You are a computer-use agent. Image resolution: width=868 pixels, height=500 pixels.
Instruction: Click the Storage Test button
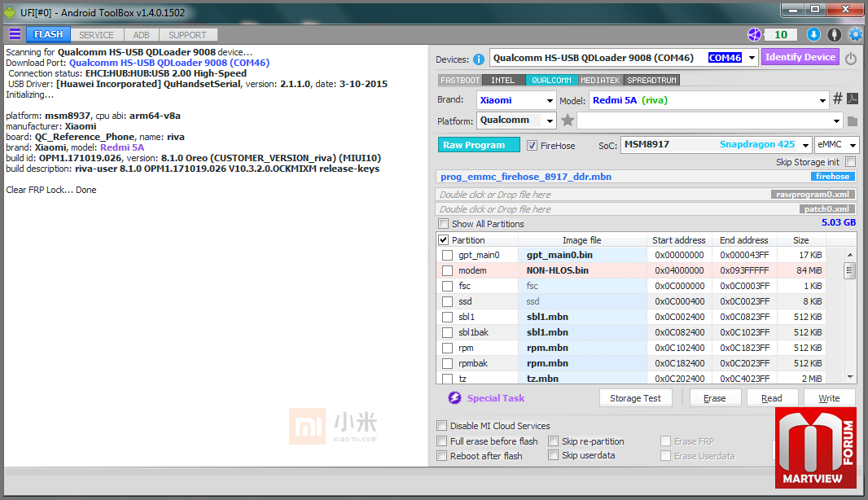click(635, 398)
